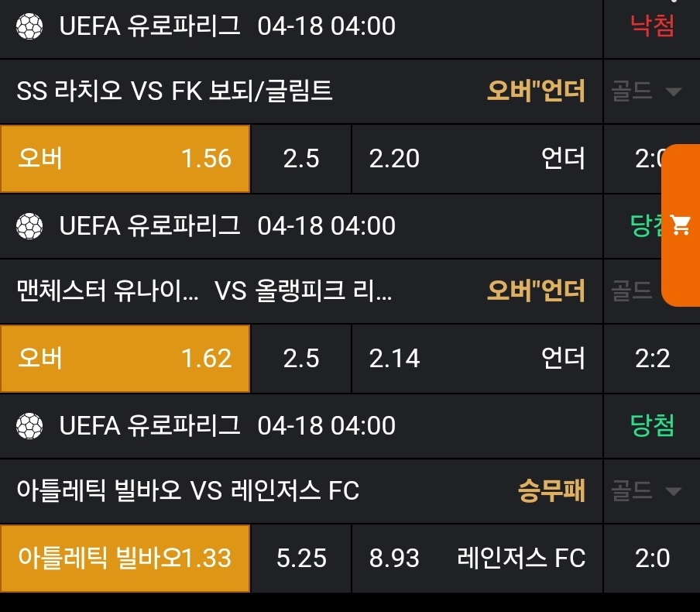Click soccer ball icon above the 아틀레틱 빌바오 match
Image resolution: width=700 pixels, height=612 pixels.
[x=29, y=425]
